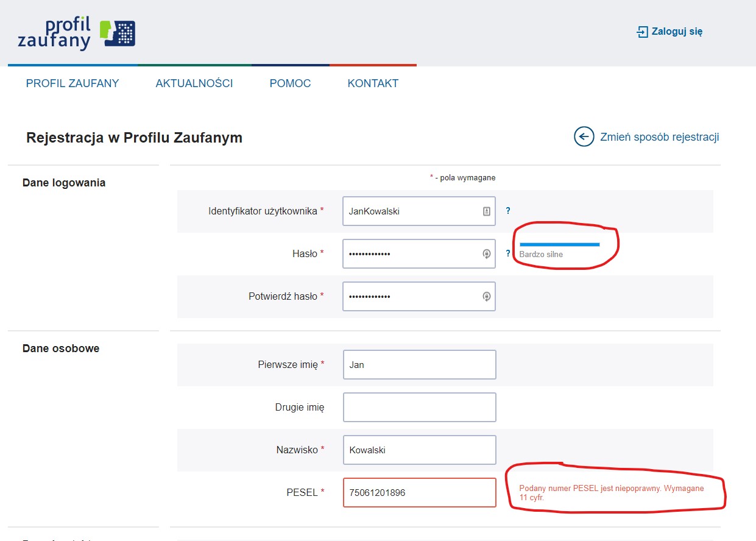Image resolution: width=756 pixels, height=541 pixels.
Task: Click the blue password strength bar
Action: click(x=559, y=244)
